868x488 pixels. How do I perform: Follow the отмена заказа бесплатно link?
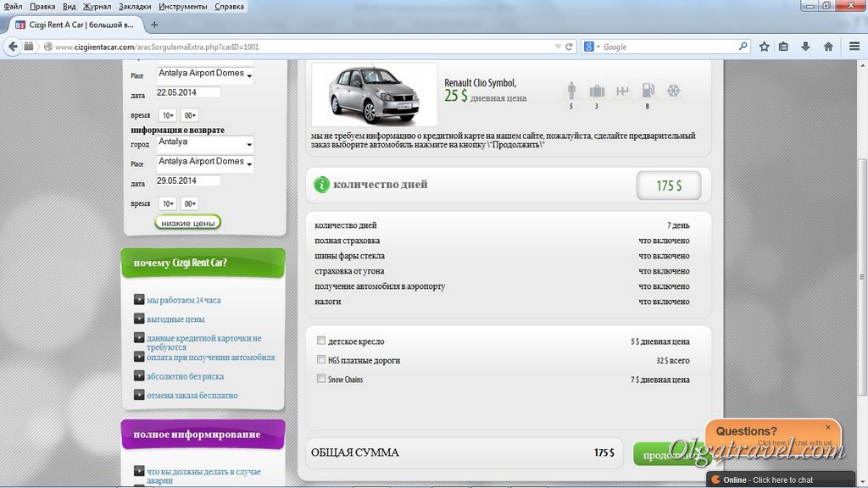[192, 396]
